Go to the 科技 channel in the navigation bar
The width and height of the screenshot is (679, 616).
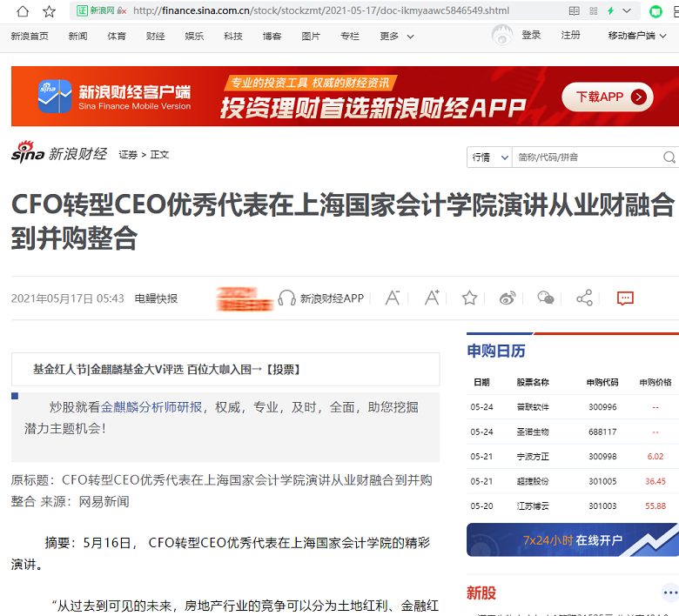(x=232, y=37)
